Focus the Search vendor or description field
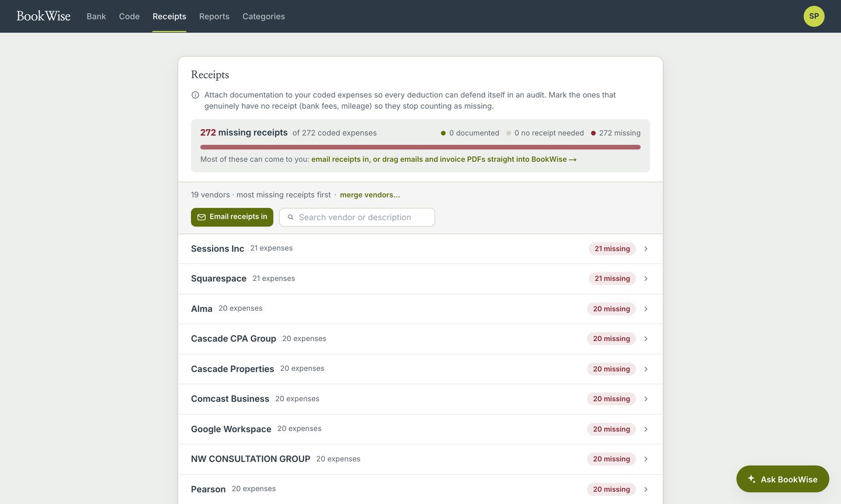 click(357, 217)
